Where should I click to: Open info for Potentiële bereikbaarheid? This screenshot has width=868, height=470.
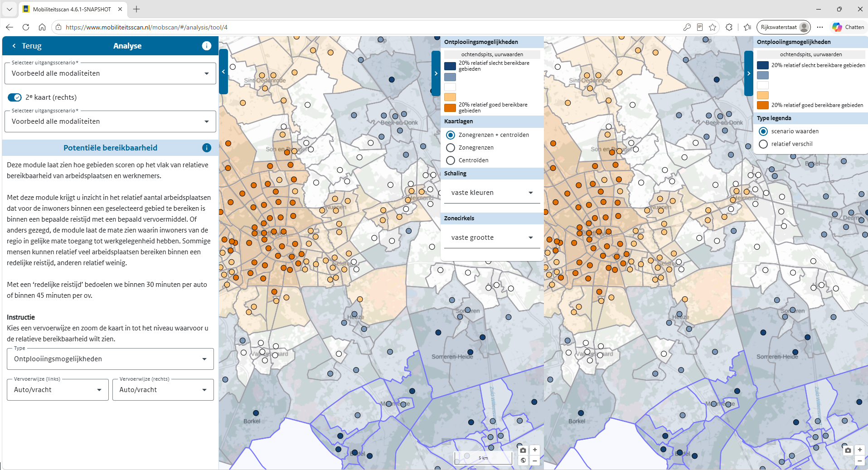pyautogui.click(x=206, y=148)
